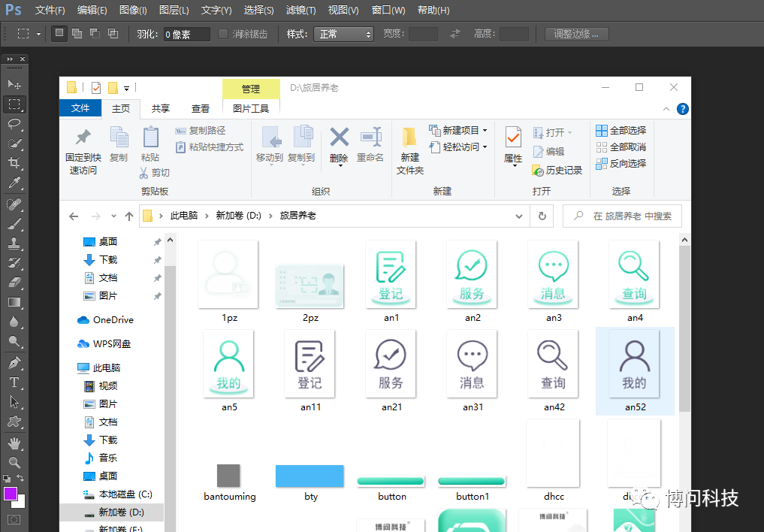This screenshot has height=532, width=764.
Task: Open OneDrive in navigation pane
Action: coord(105,320)
